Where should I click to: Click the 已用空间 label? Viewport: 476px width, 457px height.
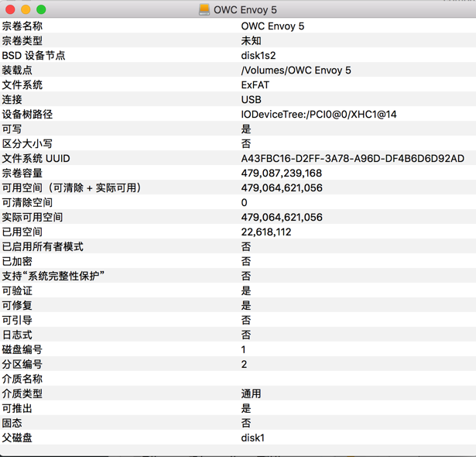pyautogui.click(x=22, y=232)
